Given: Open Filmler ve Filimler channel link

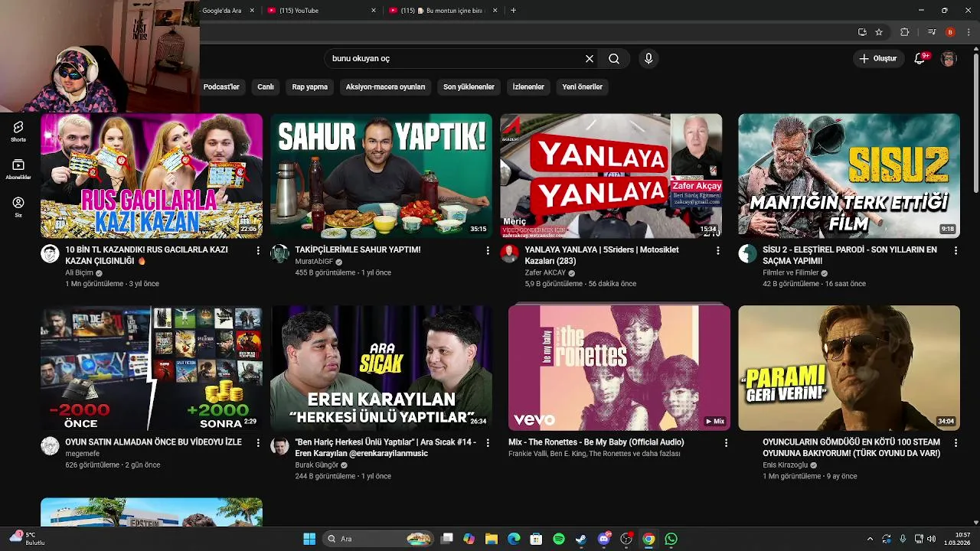Looking at the screenshot, I should [791, 273].
